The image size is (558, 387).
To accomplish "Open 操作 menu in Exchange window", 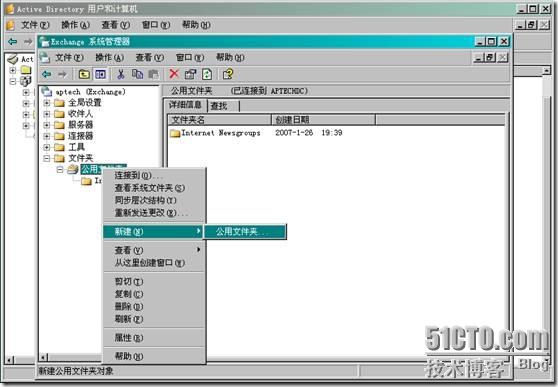I will point(109,58).
